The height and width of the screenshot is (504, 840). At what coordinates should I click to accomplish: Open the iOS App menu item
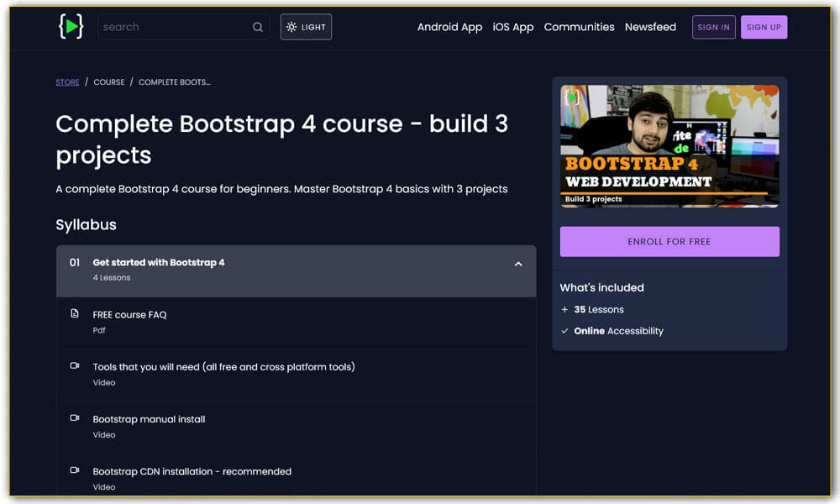click(512, 27)
